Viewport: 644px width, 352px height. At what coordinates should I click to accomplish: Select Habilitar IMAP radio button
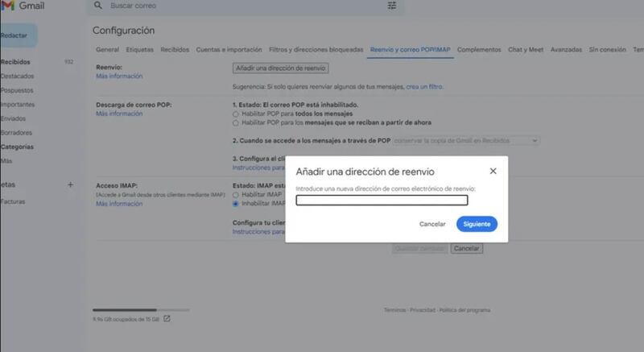point(235,195)
